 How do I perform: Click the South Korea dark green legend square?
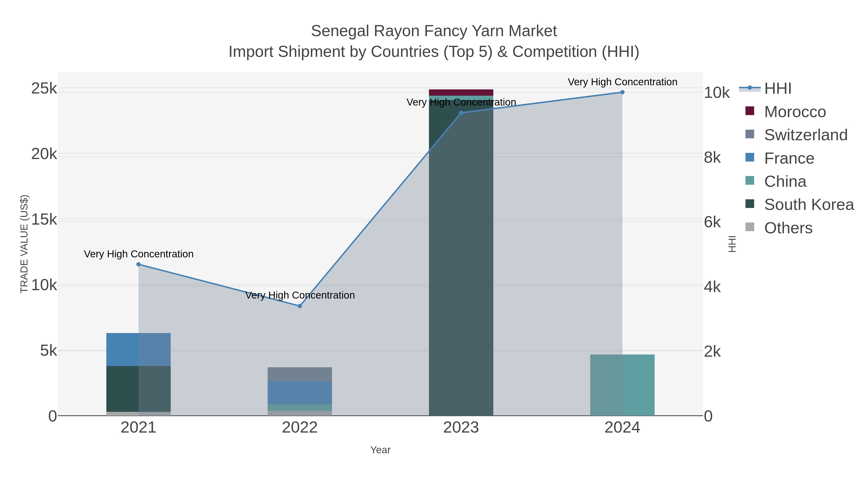(750, 204)
